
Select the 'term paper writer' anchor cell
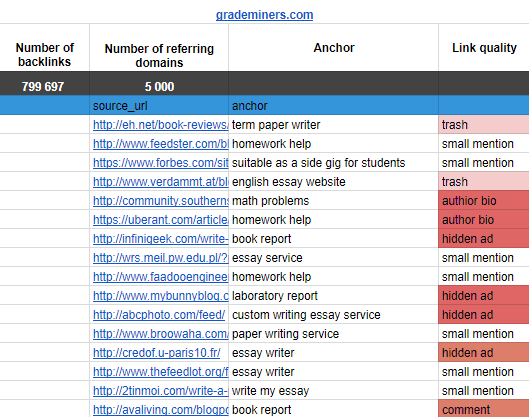(x=334, y=125)
